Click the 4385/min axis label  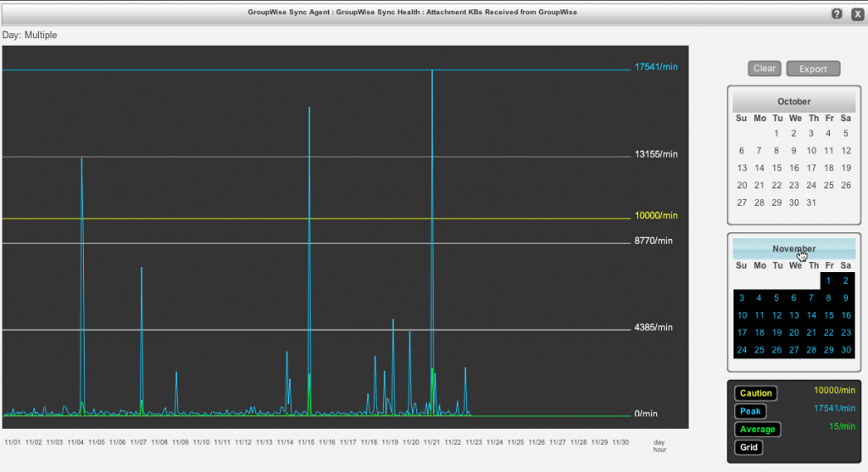coord(654,328)
